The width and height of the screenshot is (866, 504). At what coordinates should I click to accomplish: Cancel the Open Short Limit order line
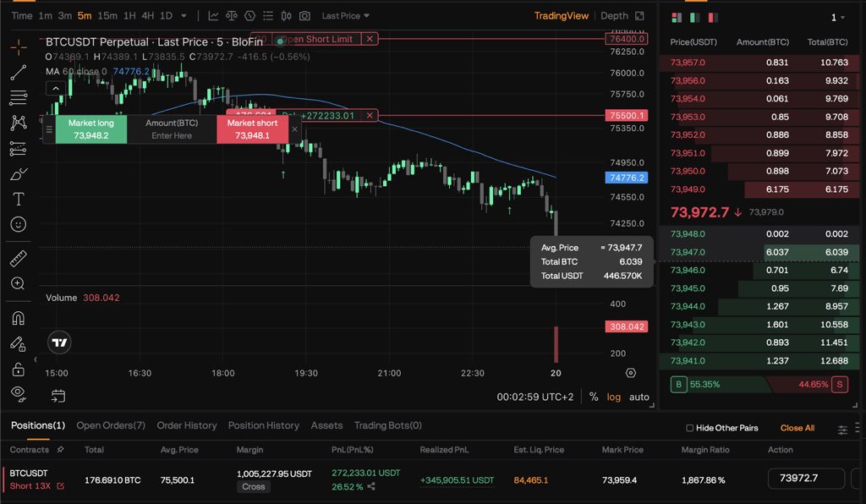pos(370,39)
